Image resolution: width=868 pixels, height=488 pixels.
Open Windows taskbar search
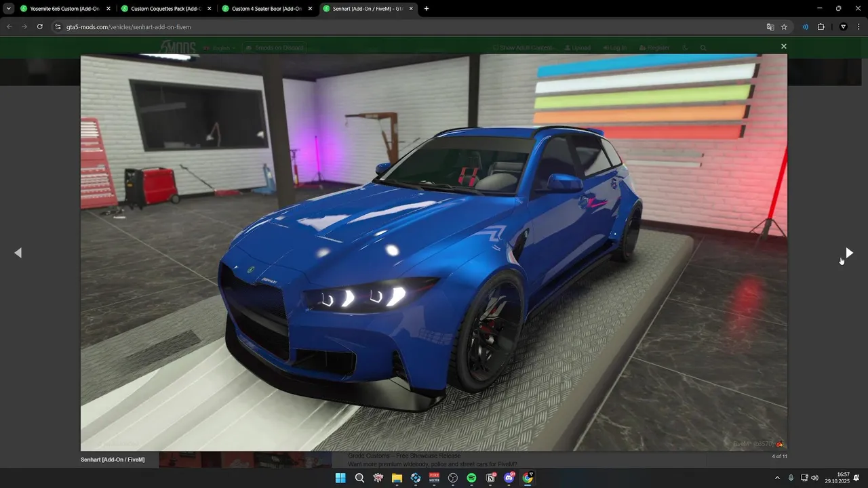359,478
